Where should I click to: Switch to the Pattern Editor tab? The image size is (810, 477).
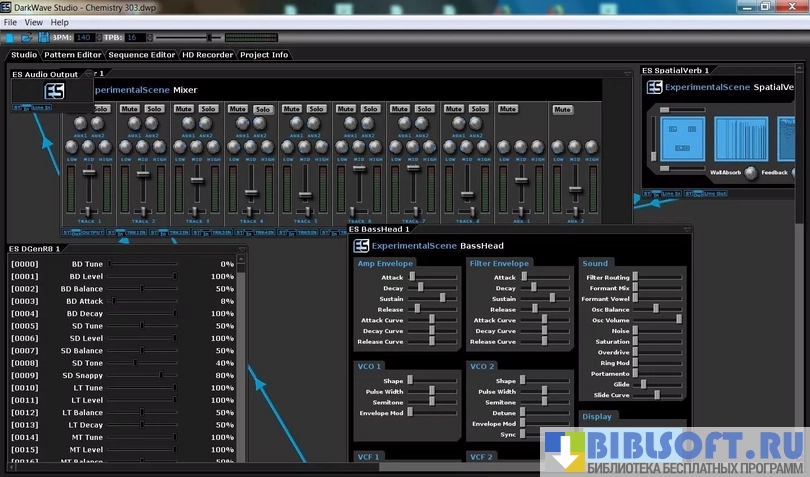point(74,55)
